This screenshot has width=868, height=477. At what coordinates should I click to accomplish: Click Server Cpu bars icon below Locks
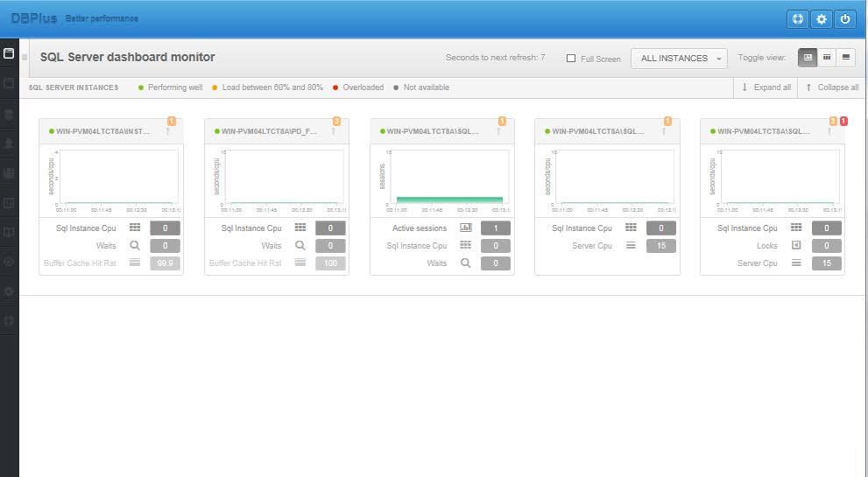(796, 263)
